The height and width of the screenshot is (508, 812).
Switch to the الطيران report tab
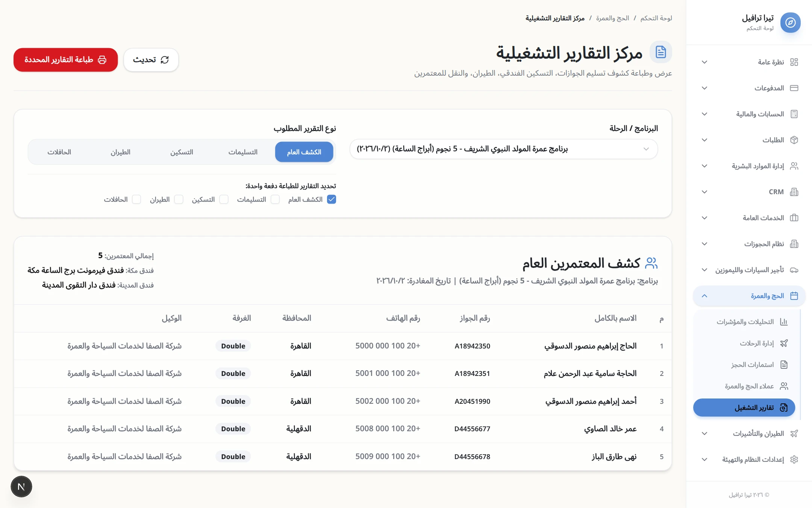120,152
